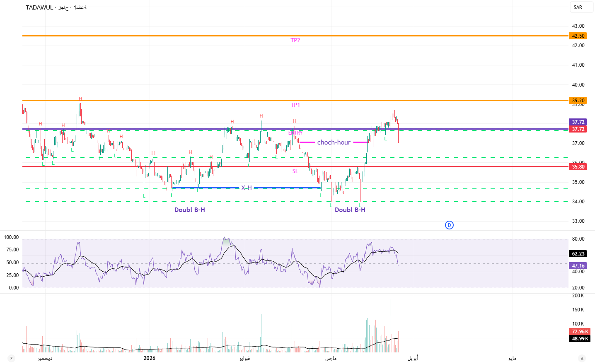Select the orange 42.50 price label
This screenshot has height=364, width=595.
click(578, 36)
